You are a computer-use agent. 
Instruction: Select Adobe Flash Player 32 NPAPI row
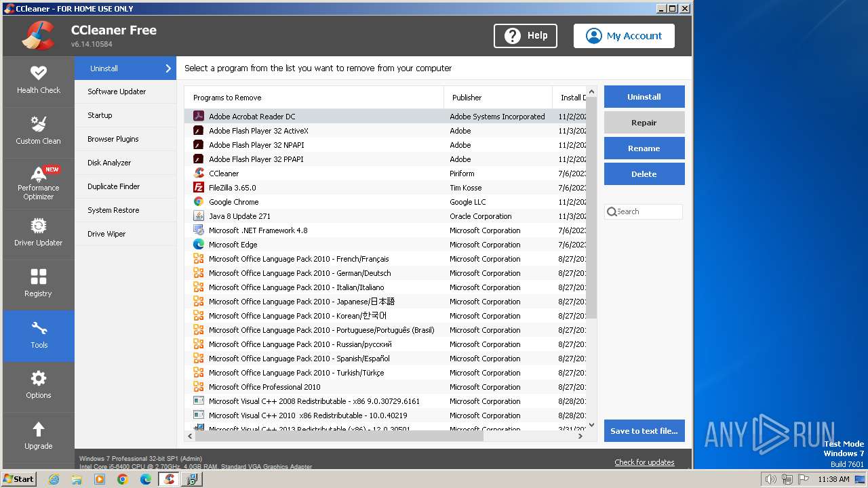385,144
